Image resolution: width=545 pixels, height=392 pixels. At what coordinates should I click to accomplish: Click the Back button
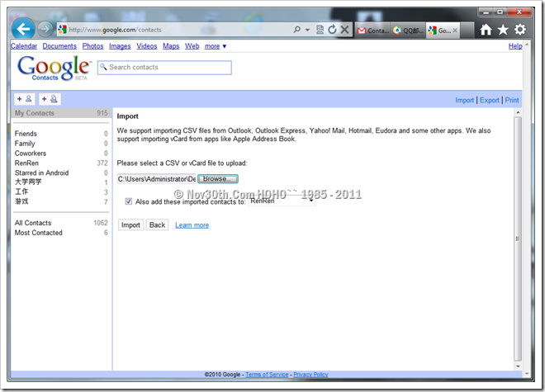[x=157, y=224]
